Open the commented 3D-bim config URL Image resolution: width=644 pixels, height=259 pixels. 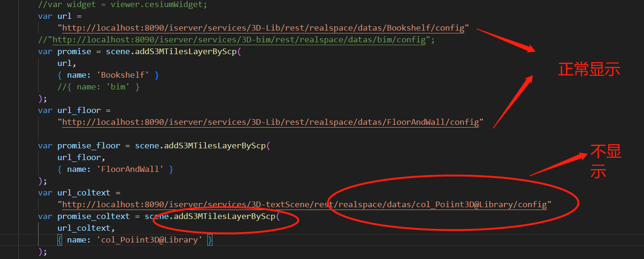(x=239, y=40)
